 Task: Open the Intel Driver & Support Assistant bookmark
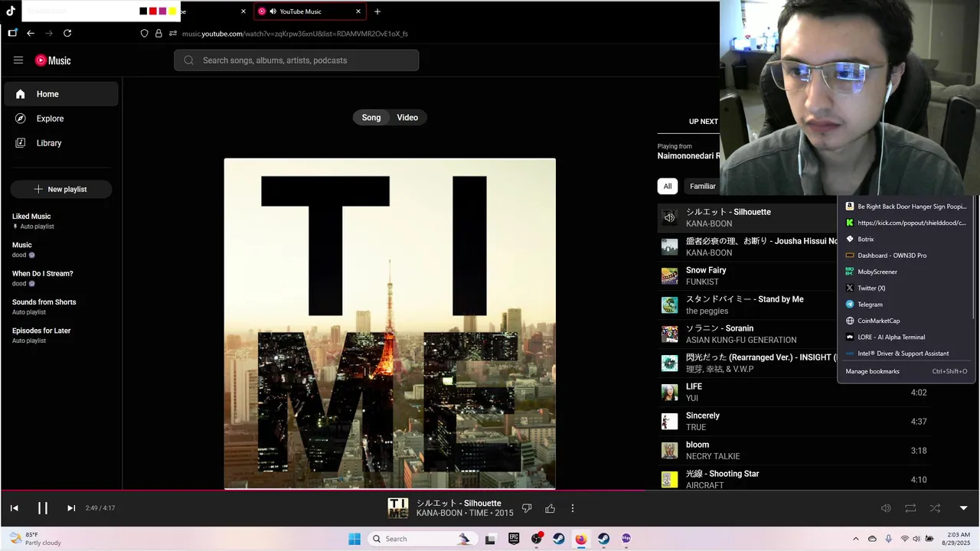coord(906,354)
